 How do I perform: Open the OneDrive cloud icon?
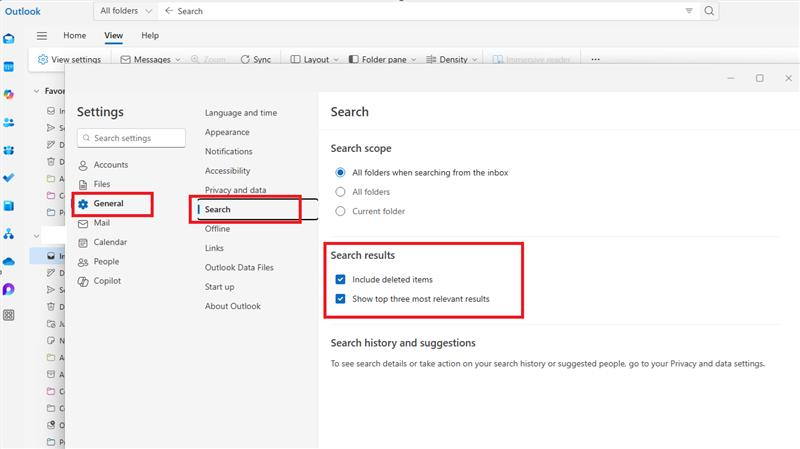(x=9, y=262)
